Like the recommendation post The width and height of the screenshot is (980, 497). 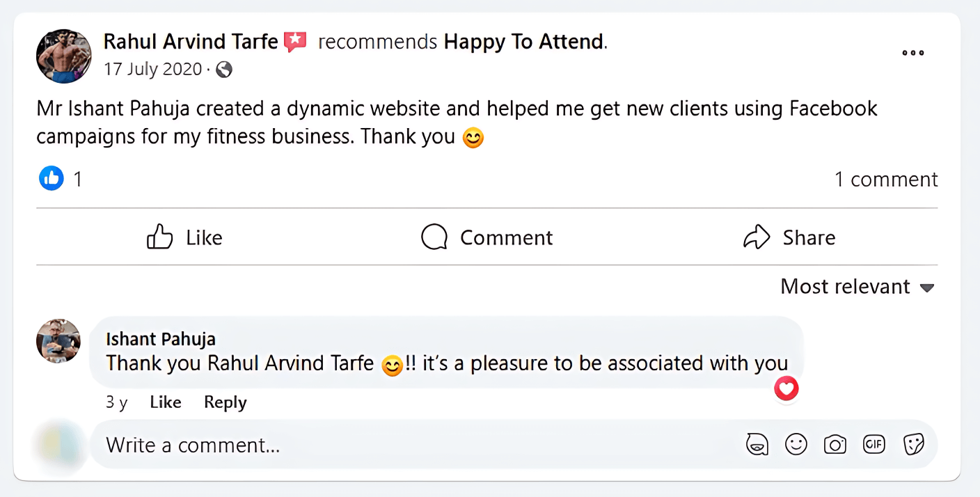click(x=184, y=237)
